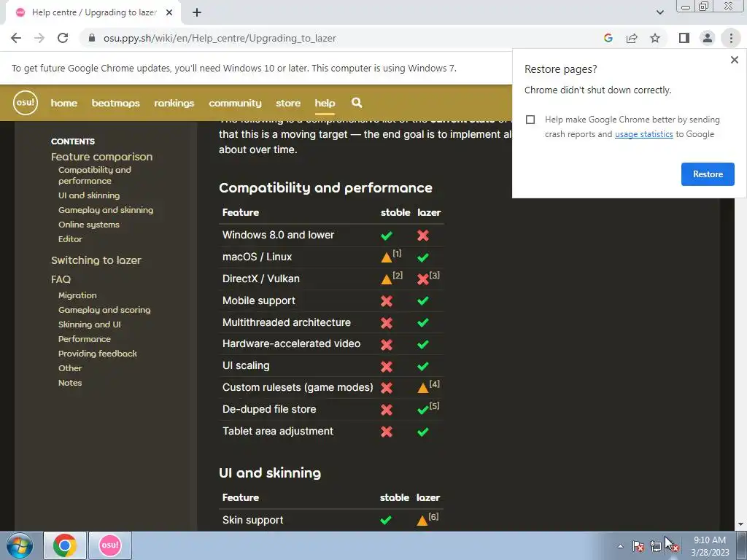
Task: Click the 'UI scaling' row text
Action: (246, 365)
